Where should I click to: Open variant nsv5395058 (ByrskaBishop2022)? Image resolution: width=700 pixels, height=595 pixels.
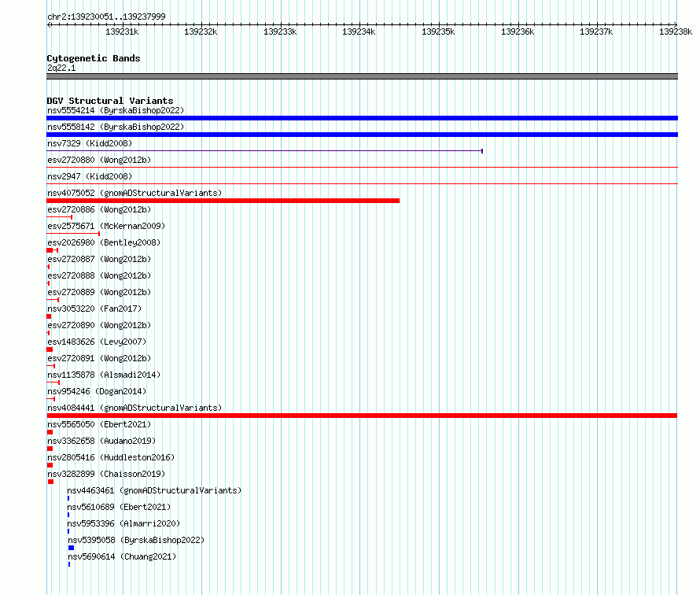(x=136, y=540)
